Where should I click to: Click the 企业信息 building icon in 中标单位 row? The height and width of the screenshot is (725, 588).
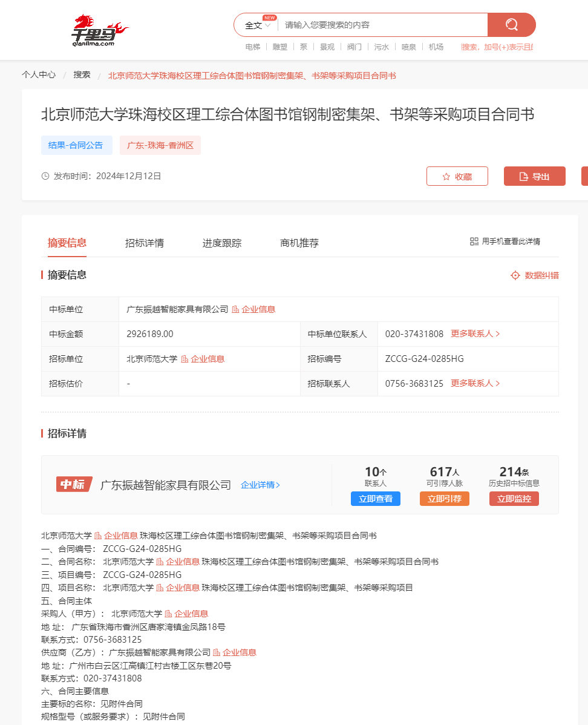pyautogui.click(x=235, y=309)
